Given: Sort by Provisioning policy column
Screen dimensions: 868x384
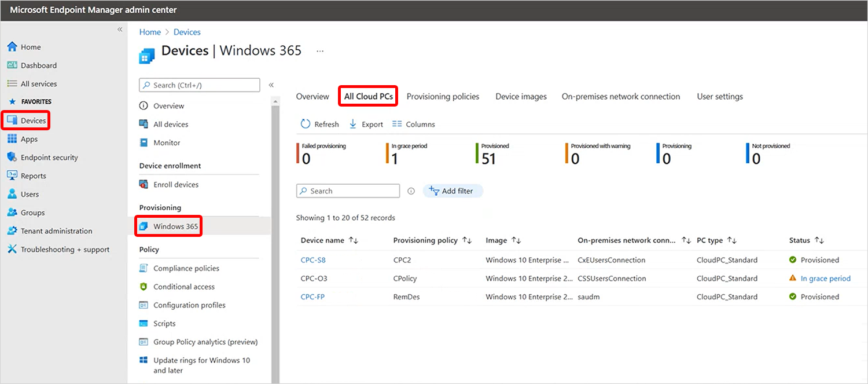Looking at the screenshot, I should point(466,240).
